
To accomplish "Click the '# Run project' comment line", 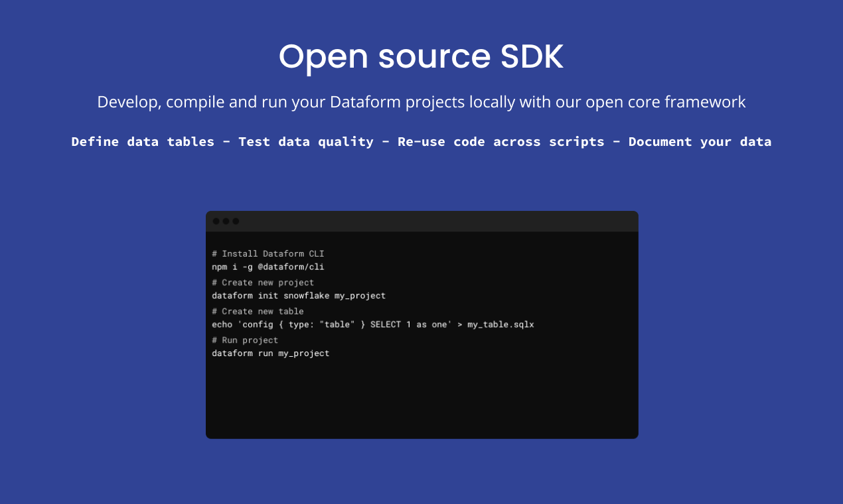I will click(x=244, y=340).
